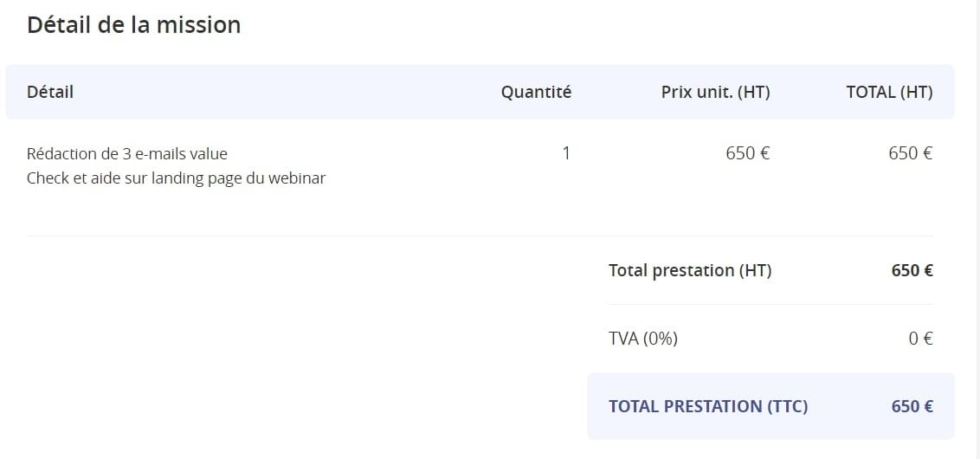Click the 'TVA (0%)' label
Viewport: 980px width, 459px height.
(x=643, y=339)
